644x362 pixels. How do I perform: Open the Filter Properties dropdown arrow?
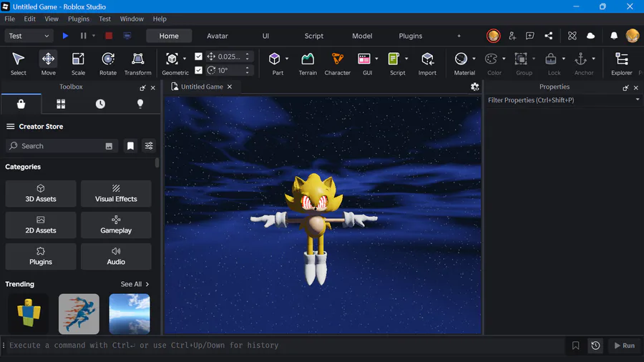(638, 99)
